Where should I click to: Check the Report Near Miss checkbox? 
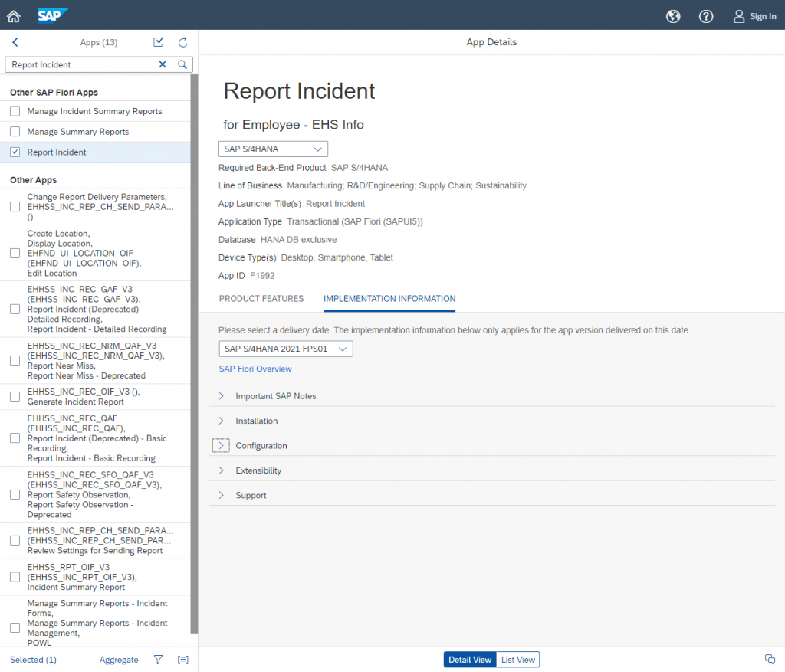15,360
